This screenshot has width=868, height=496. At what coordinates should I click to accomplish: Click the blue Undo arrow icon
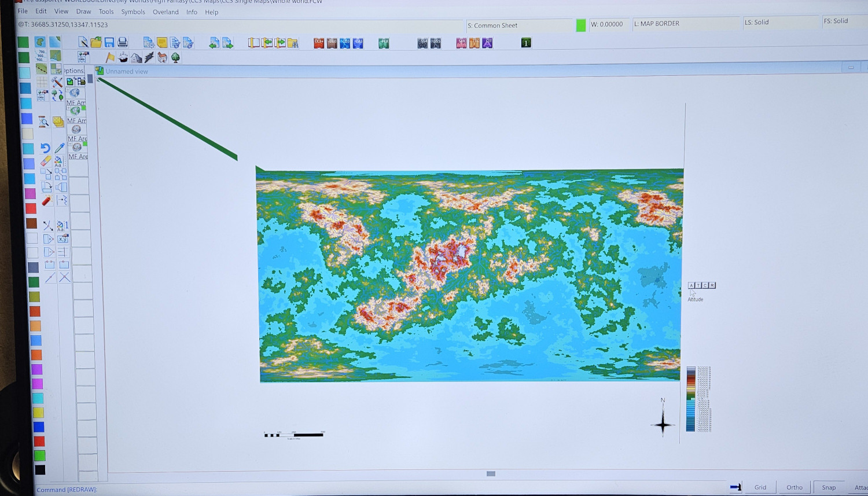(x=45, y=148)
